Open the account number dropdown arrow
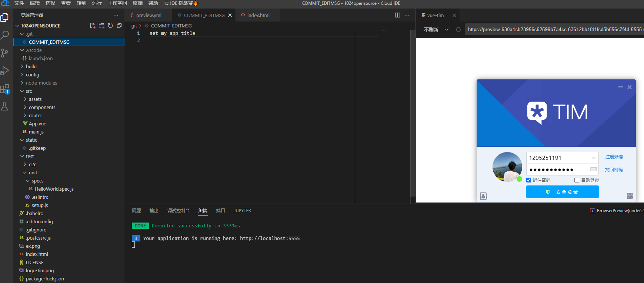This screenshot has height=283, width=644. click(594, 158)
